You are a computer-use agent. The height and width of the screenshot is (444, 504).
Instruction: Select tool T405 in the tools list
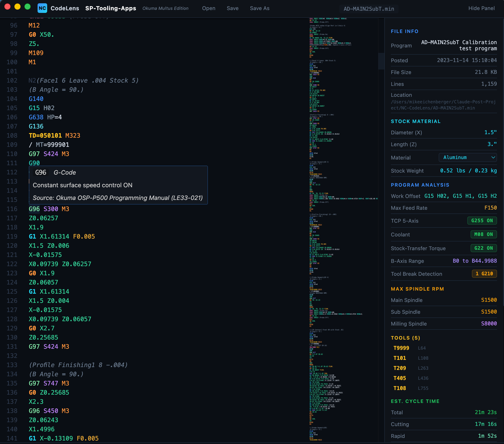(400, 378)
